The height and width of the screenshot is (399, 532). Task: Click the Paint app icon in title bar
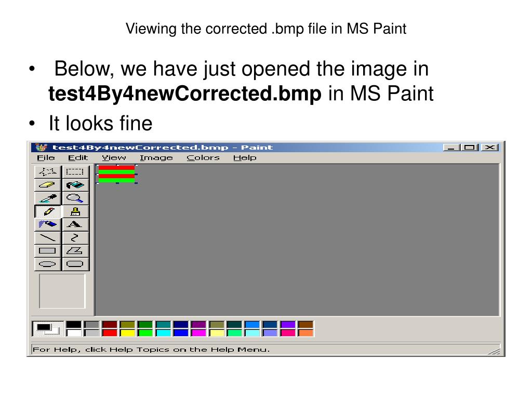41,147
